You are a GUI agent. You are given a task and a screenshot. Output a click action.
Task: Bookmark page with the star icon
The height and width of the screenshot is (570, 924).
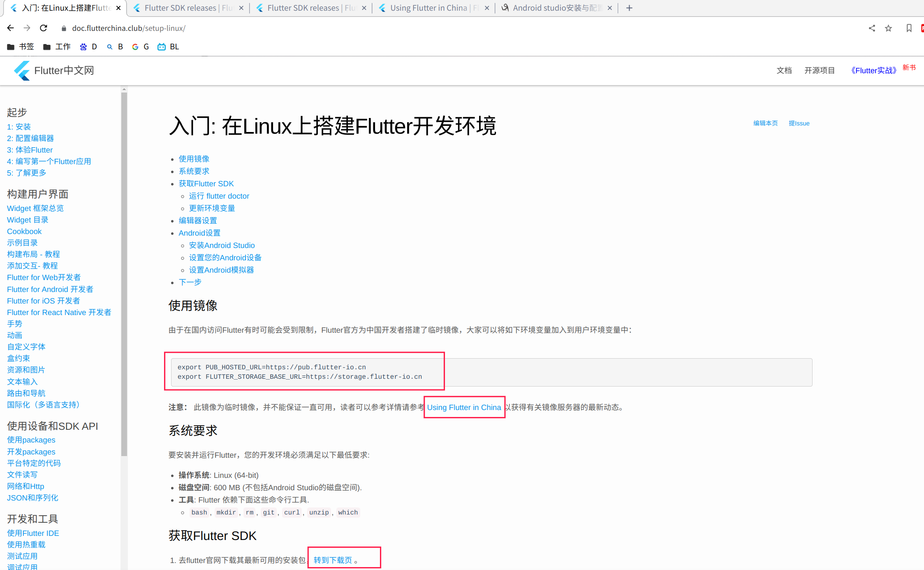889,28
